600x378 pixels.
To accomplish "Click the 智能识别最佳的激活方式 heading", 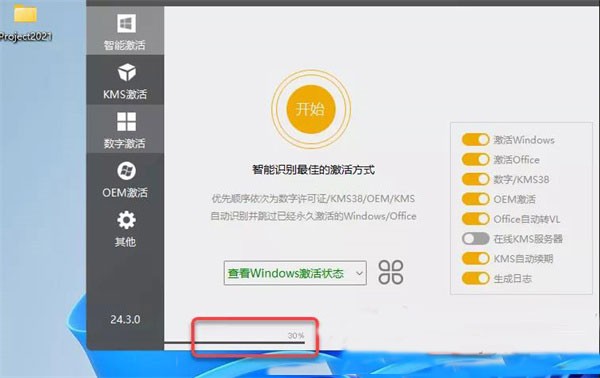I will pyautogui.click(x=313, y=170).
